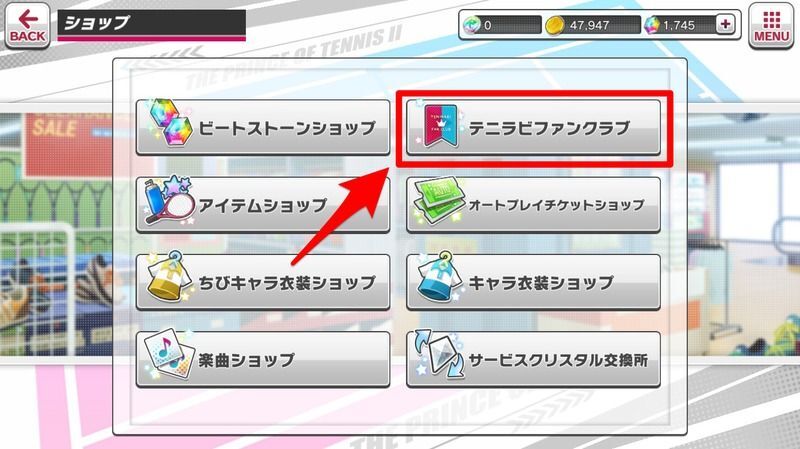
Task: Click the tennis racket and bottle icon
Action: tap(169, 201)
